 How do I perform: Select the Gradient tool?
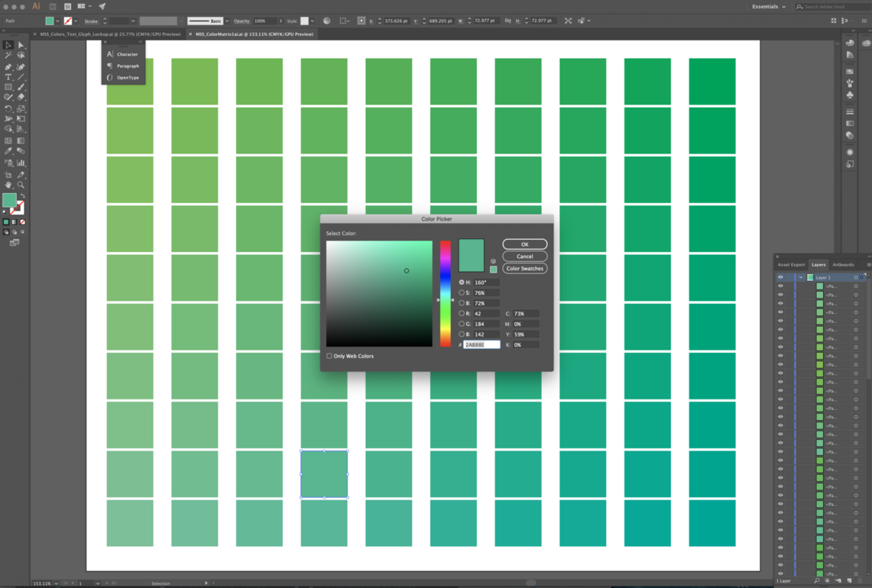pyautogui.click(x=21, y=141)
